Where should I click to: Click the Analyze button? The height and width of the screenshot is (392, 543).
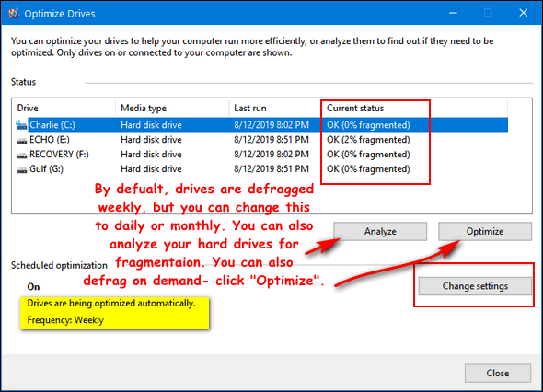point(380,231)
